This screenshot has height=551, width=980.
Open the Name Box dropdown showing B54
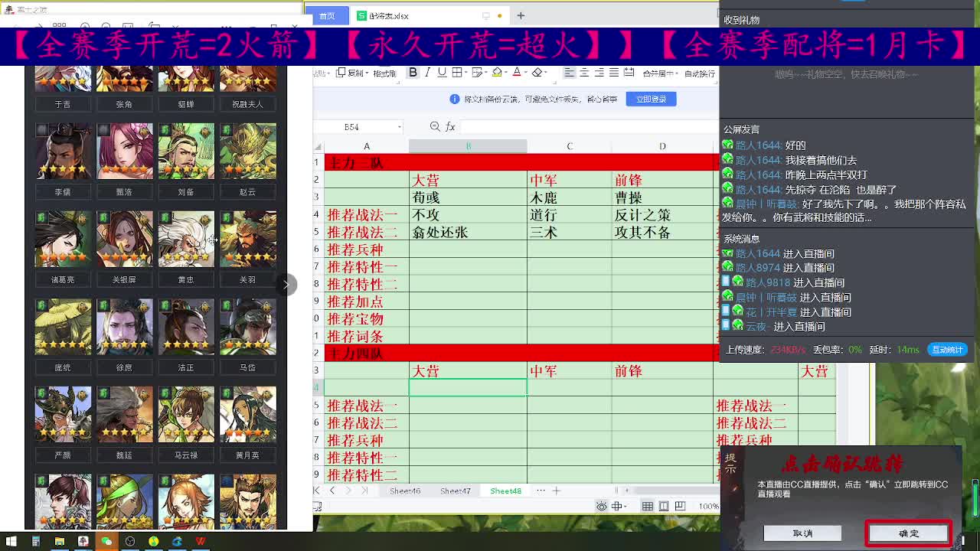[x=399, y=127]
